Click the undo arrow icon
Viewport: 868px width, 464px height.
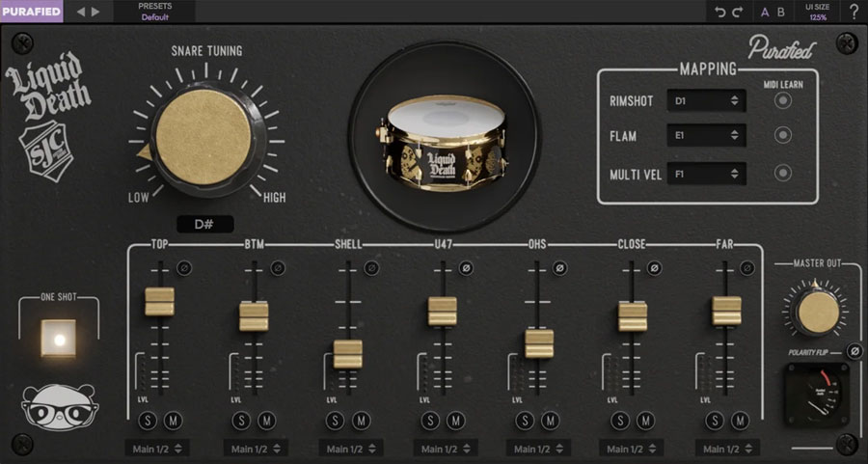pos(719,12)
